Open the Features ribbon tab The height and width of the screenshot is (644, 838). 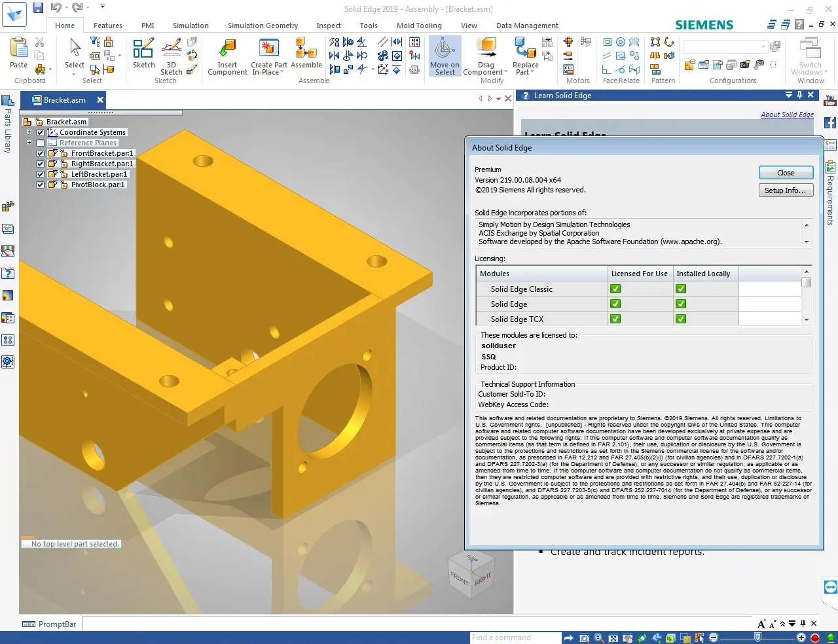coord(108,26)
